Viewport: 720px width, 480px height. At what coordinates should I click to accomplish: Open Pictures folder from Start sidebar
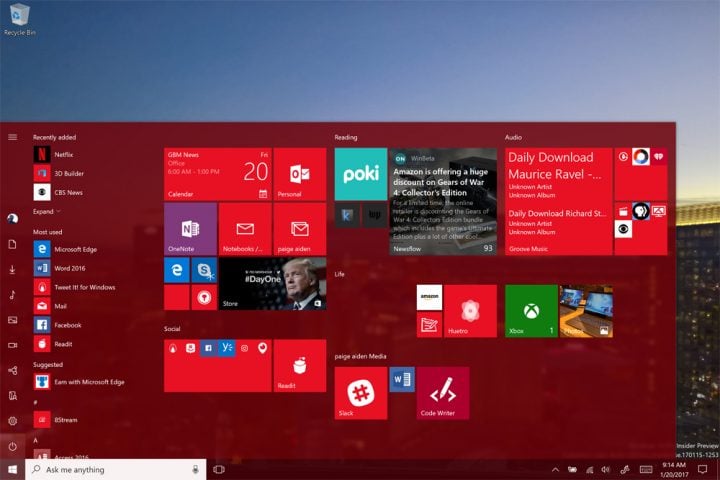click(x=12, y=320)
